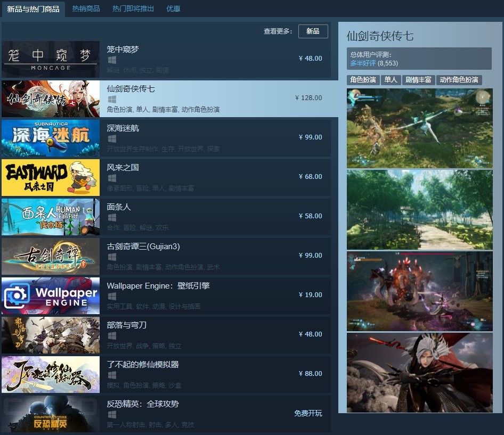
Task: Open the Counter-Strike 反恐精英 banner image
Action: (x=51, y=414)
